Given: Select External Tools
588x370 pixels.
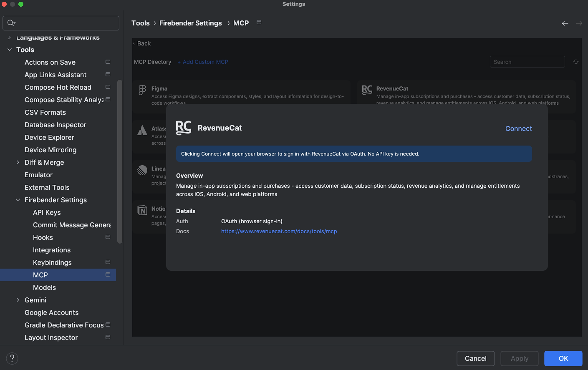Looking at the screenshot, I should click(47, 187).
